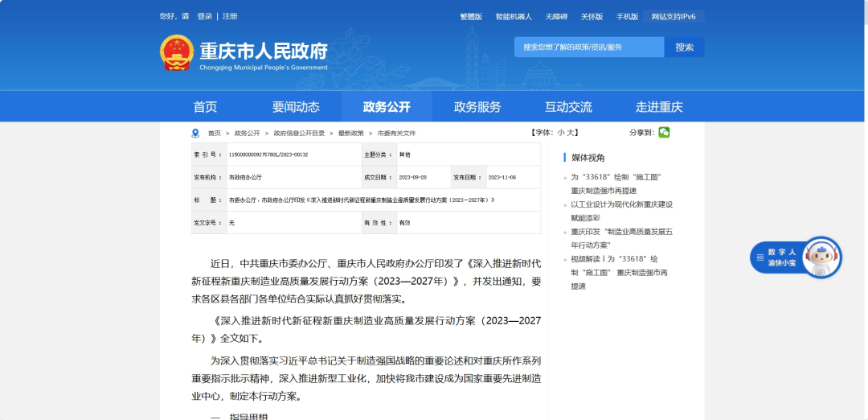Click the 注册 register link
The image size is (868, 420).
tap(231, 17)
